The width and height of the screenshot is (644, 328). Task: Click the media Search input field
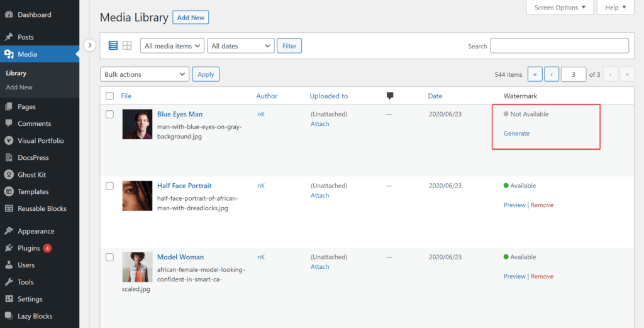pos(559,45)
